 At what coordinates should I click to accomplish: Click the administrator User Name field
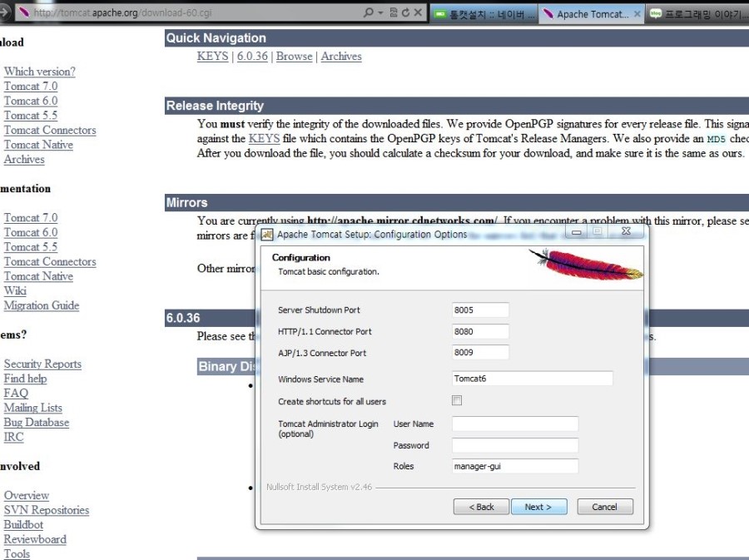(515, 424)
